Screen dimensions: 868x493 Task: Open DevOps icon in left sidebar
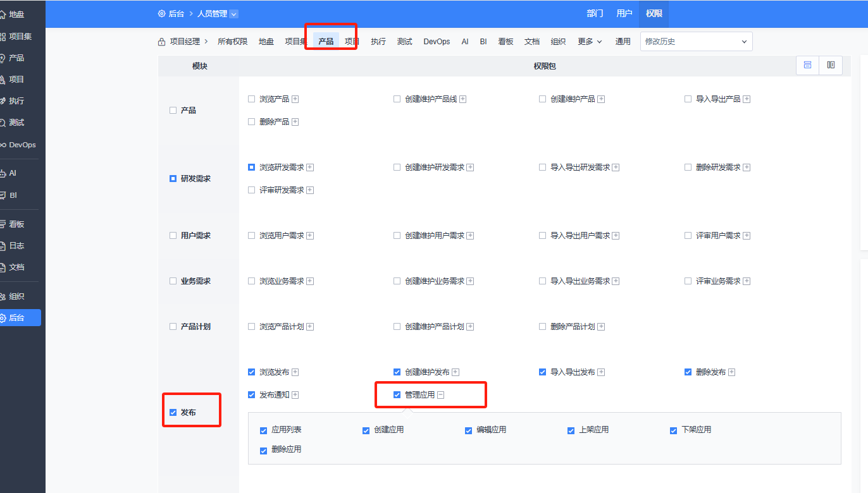(x=3, y=145)
